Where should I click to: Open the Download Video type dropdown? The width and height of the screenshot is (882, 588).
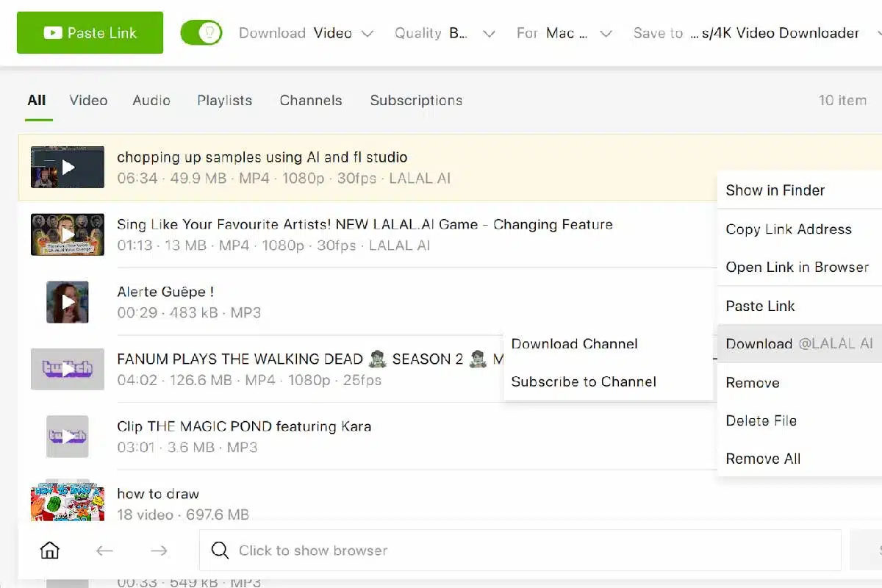306,33
